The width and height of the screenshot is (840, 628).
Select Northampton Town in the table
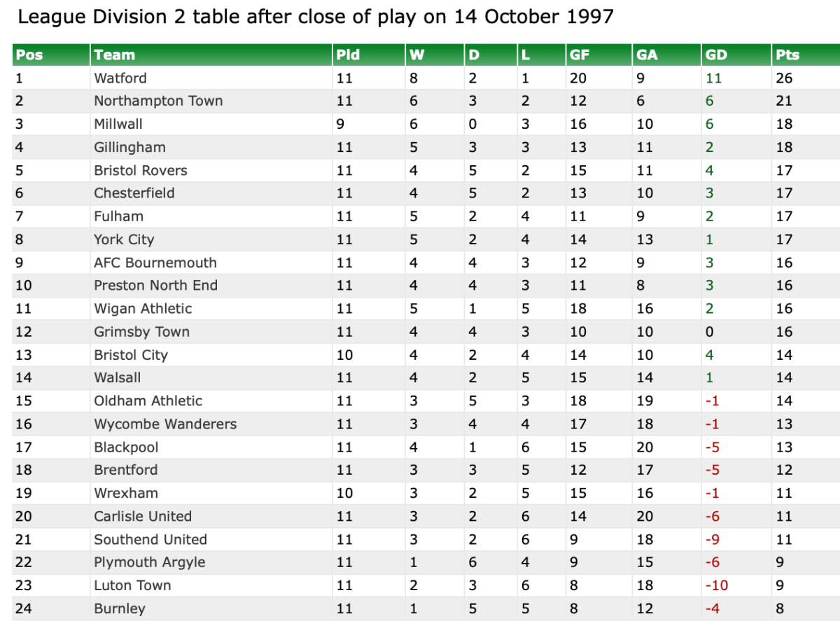click(158, 101)
